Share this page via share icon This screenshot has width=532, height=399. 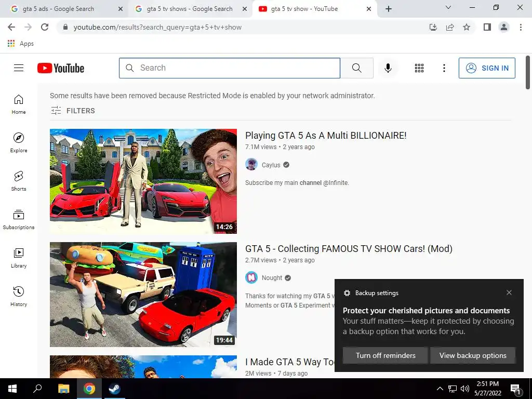click(450, 27)
